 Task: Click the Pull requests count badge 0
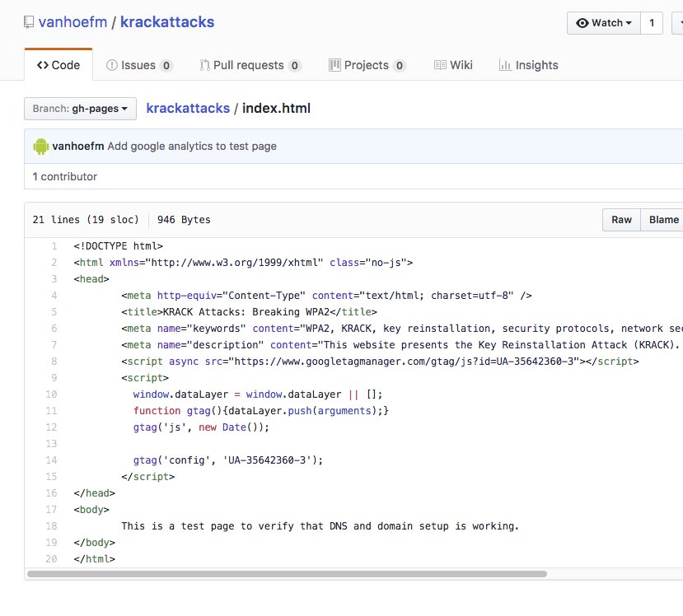(294, 66)
